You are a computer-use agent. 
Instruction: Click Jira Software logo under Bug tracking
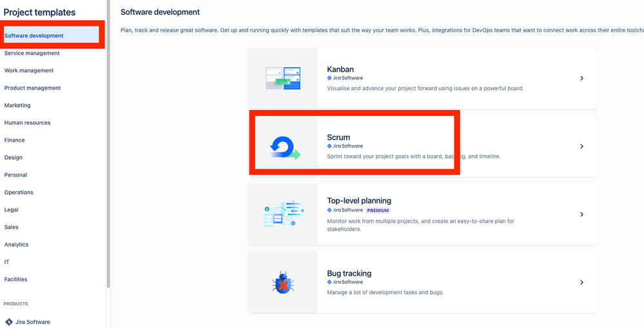pos(345,282)
